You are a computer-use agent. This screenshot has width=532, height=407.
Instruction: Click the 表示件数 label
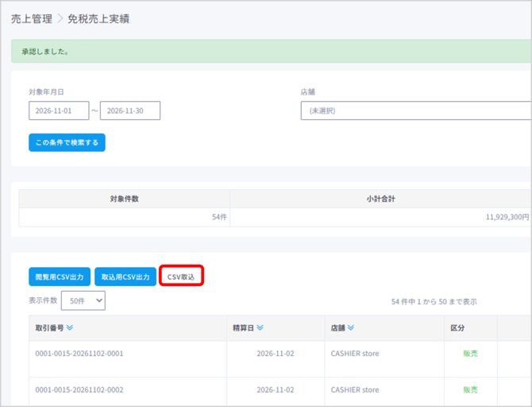(43, 300)
